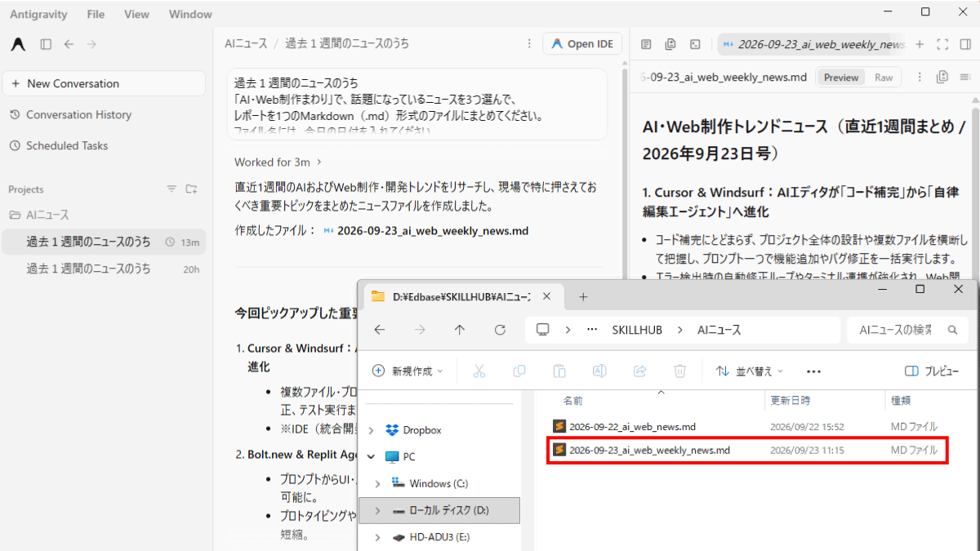
Task: Click Explorer back arrow
Action: (379, 330)
